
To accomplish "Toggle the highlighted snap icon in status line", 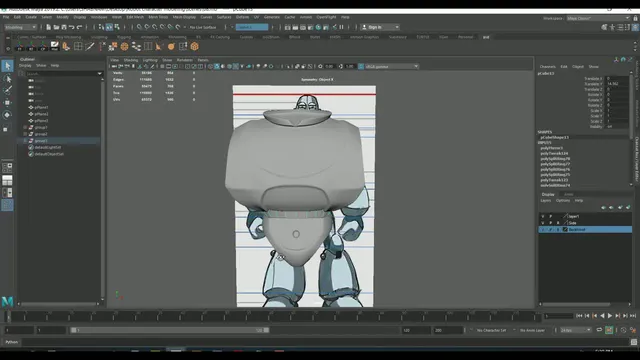I will coord(109,27).
